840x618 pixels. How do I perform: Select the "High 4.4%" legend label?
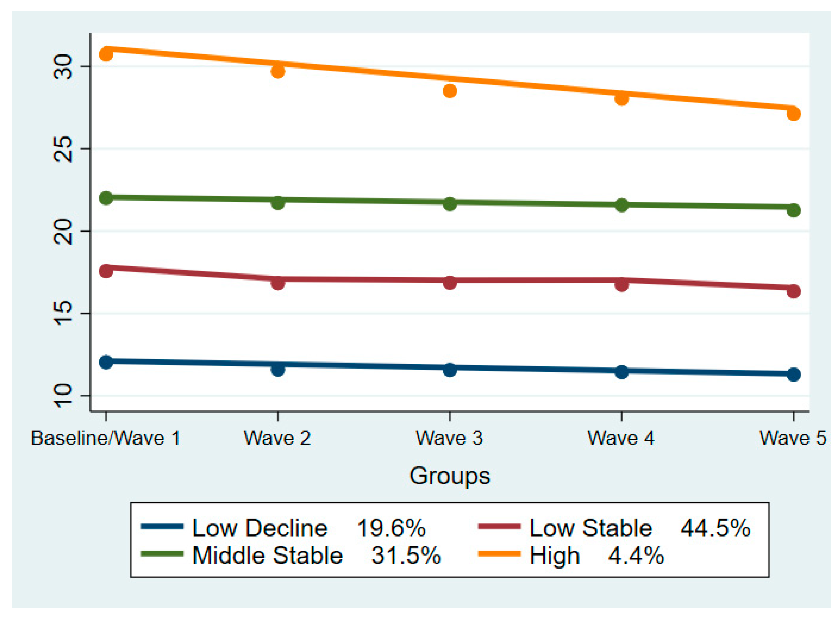coord(597,555)
